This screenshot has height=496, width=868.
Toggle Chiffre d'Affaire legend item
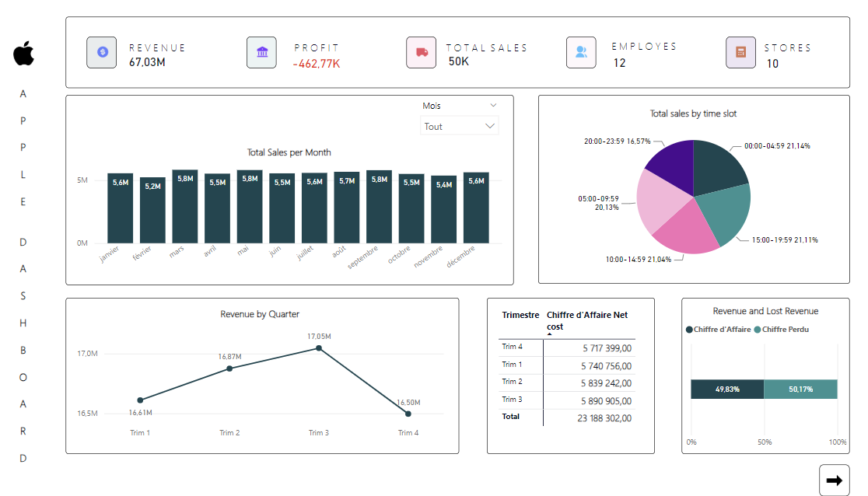(719, 330)
